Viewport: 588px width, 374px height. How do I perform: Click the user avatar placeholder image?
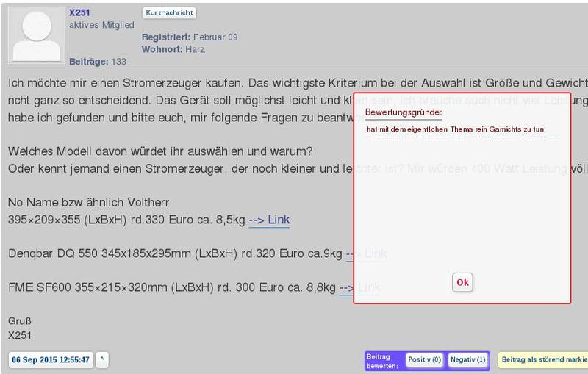(36, 35)
